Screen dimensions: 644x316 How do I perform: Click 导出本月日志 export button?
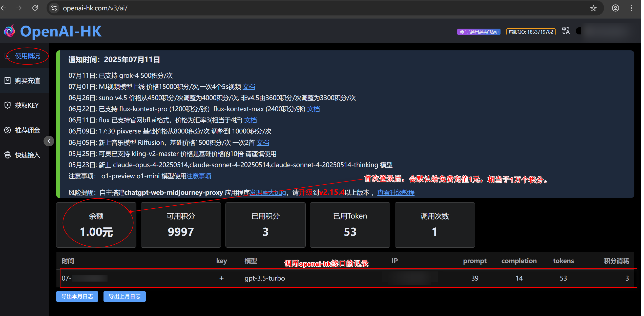coord(77,296)
